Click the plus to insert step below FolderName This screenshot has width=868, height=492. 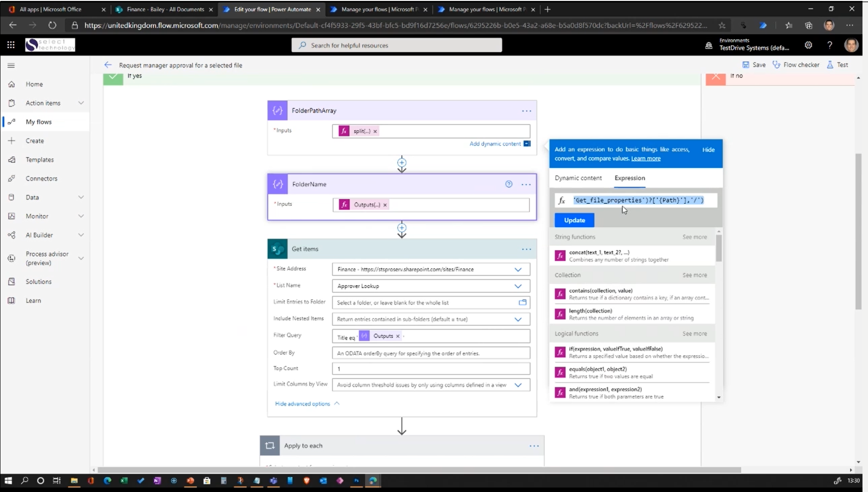pyautogui.click(x=402, y=228)
